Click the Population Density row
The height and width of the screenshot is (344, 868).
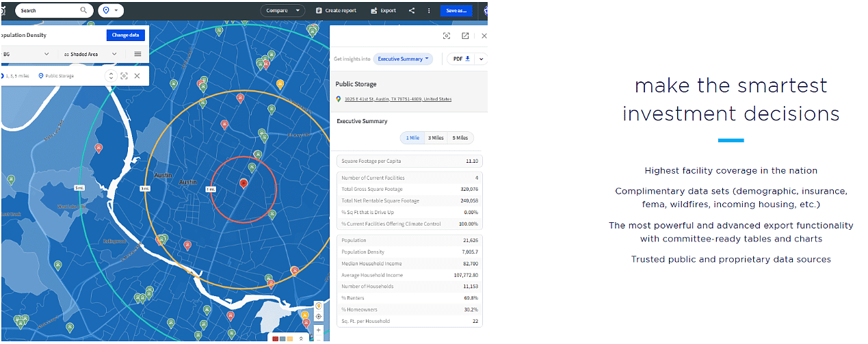[x=410, y=252]
